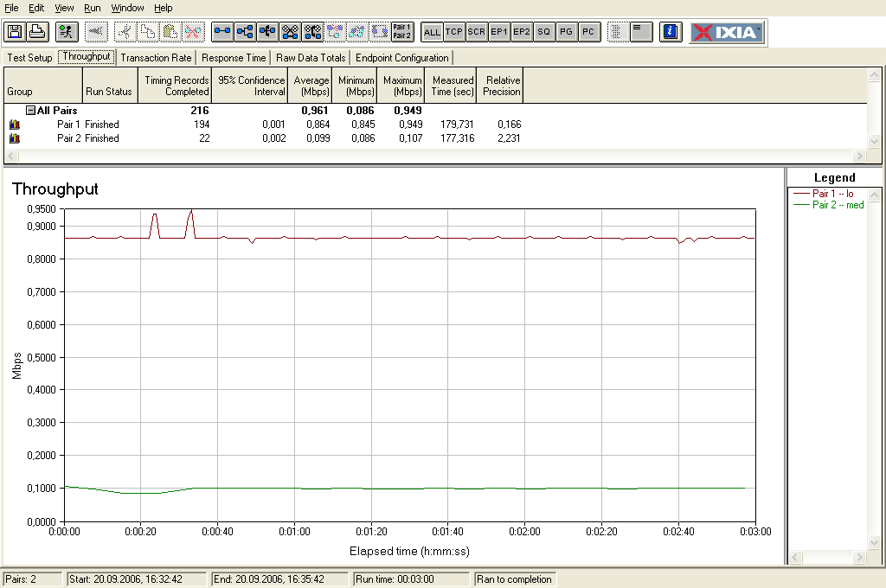Open the View menu
Image resolution: width=886 pixels, height=588 pixels.
click(64, 8)
